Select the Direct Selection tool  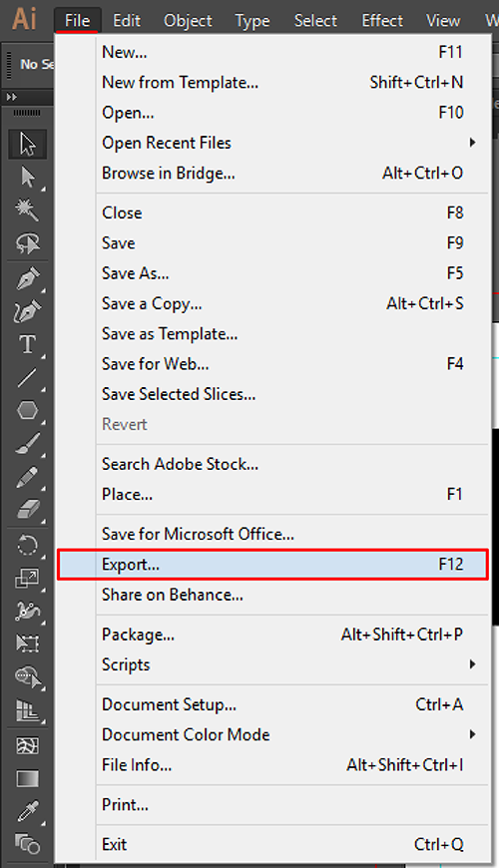(x=27, y=178)
